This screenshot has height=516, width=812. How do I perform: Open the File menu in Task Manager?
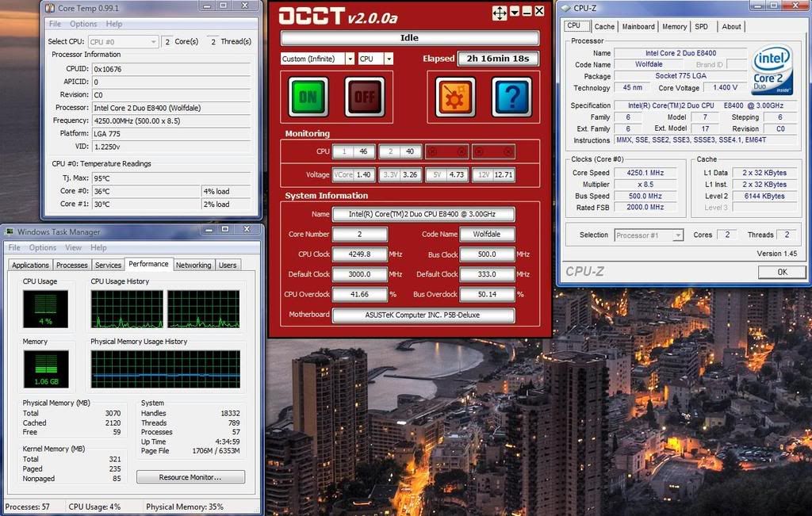pyautogui.click(x=14, y=247)
